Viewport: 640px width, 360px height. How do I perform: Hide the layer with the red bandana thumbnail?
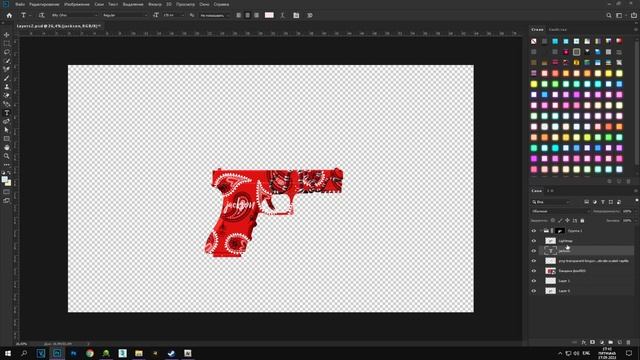(533, 271)
